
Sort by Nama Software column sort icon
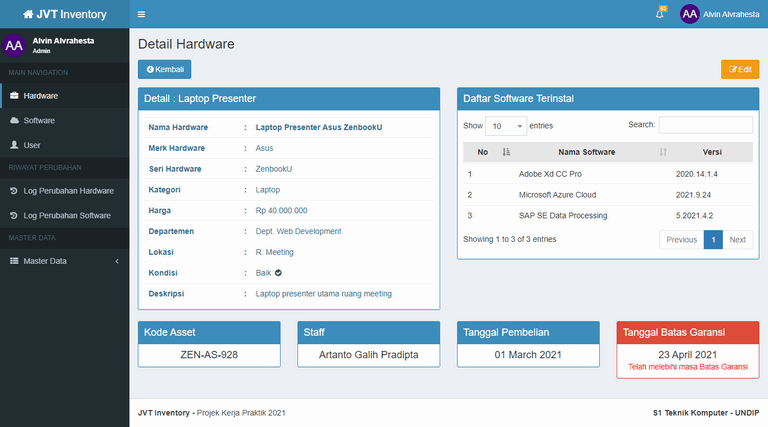tap(663, 152)
